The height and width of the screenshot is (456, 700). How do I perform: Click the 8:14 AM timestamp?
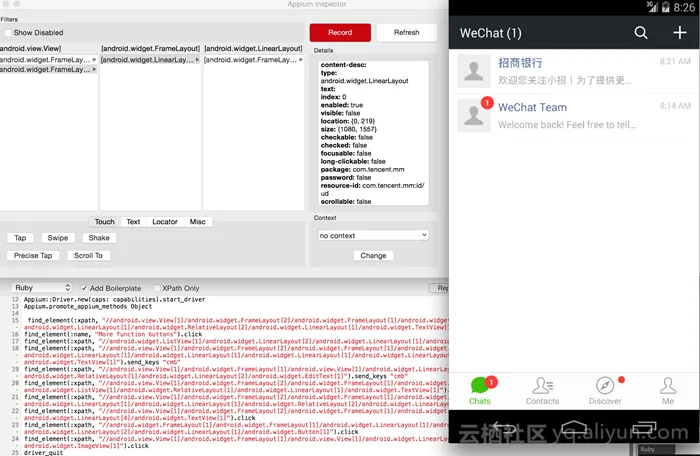tap(675, 106)
